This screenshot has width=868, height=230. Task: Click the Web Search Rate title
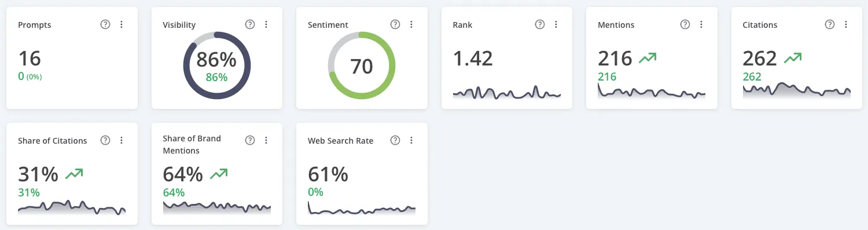[341, 141]
